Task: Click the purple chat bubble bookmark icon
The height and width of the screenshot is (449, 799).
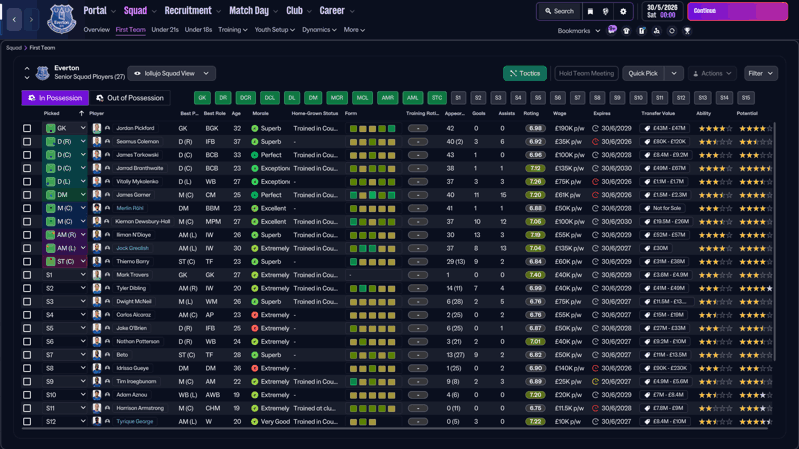Action: click(612, 30)
